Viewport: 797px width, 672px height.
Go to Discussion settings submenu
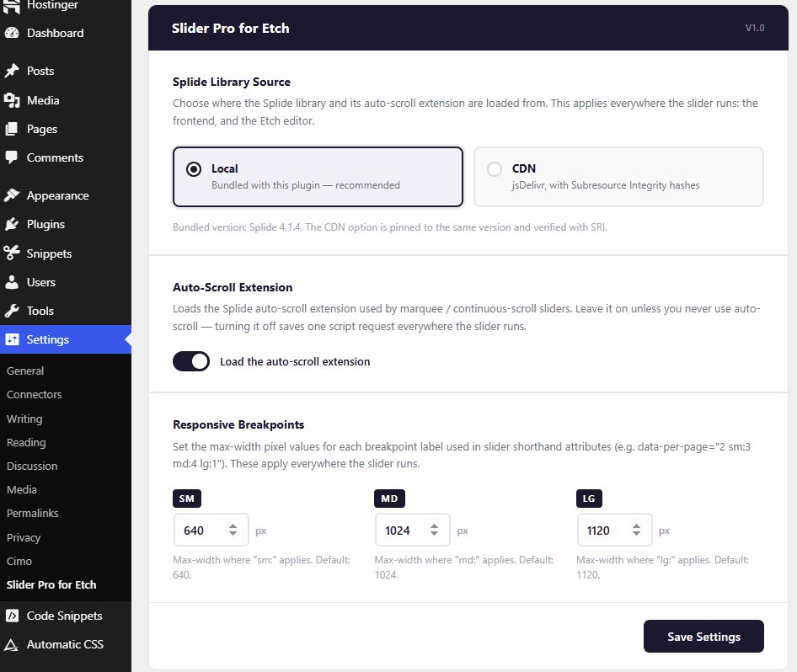(x=32, y=466)
